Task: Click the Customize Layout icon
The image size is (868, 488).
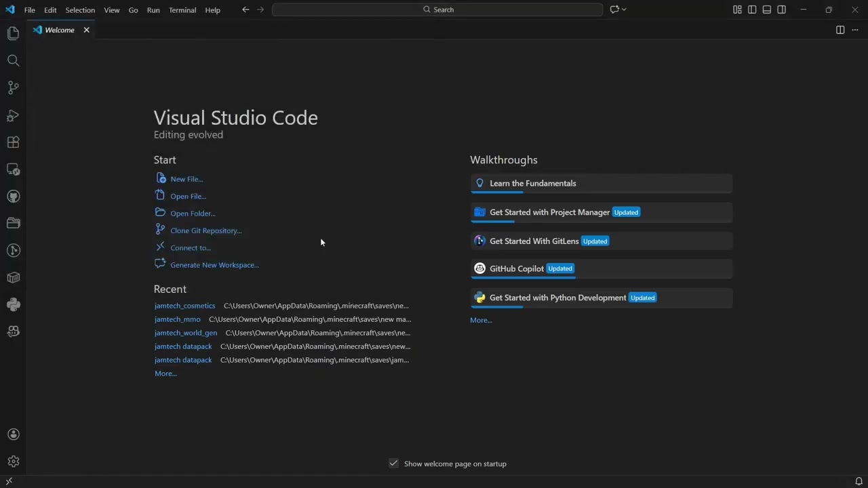Action: coord(737,9)
